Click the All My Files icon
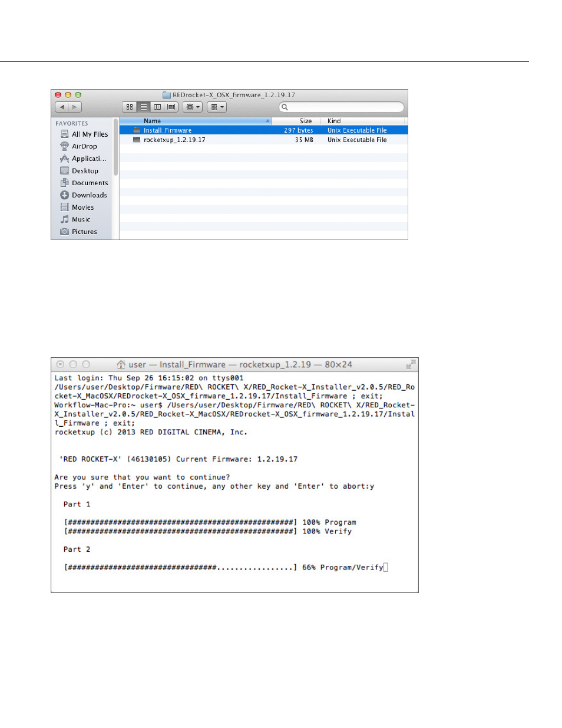562x728 pixels. [65, 134]
